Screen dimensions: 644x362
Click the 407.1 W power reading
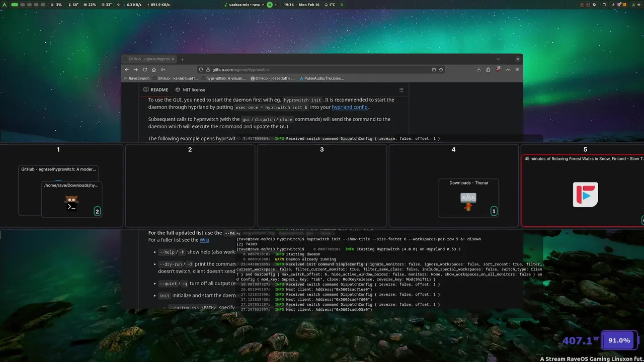[581, 340]
